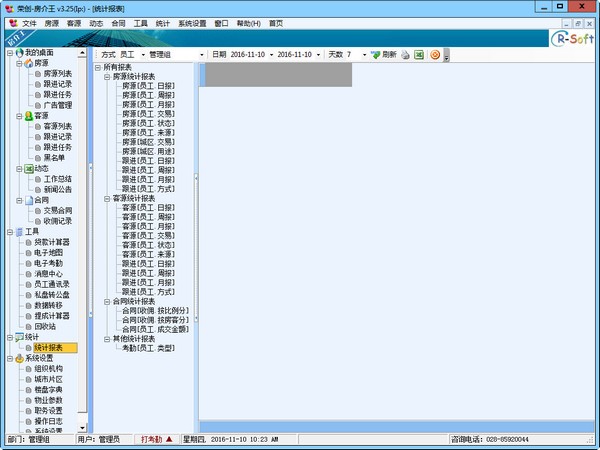Click the 合同 document icon in sidebar
Viewport: 600px width, 450px height.
pos(26,200)
